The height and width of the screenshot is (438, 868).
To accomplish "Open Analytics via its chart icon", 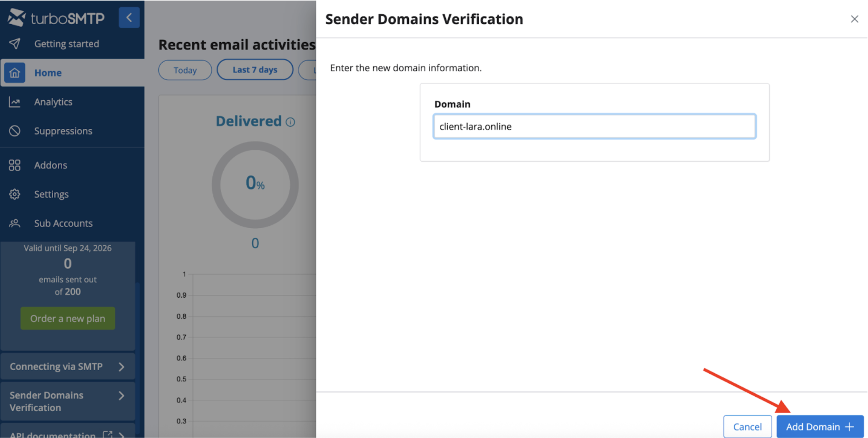I will click(x=15, y=102).
